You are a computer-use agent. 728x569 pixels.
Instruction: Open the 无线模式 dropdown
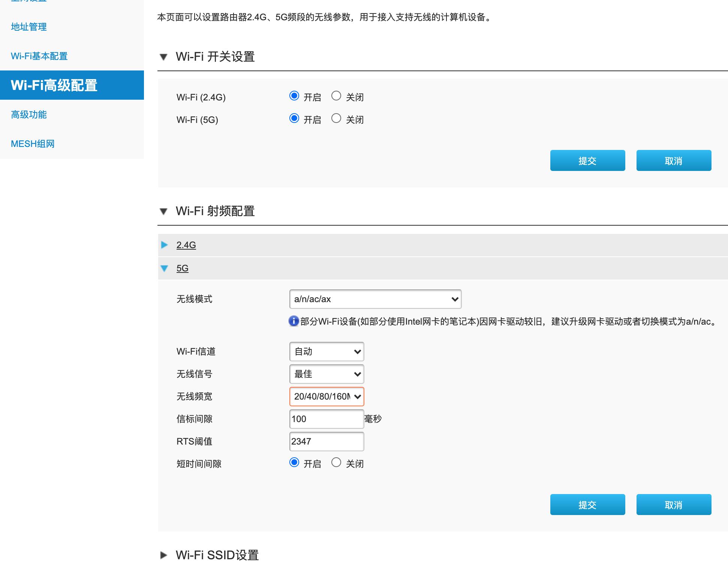click(374, 299)
